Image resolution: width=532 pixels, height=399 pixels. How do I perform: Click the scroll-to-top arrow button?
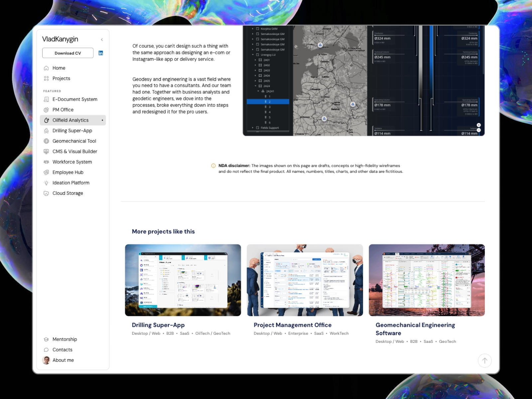coord(485,360)
